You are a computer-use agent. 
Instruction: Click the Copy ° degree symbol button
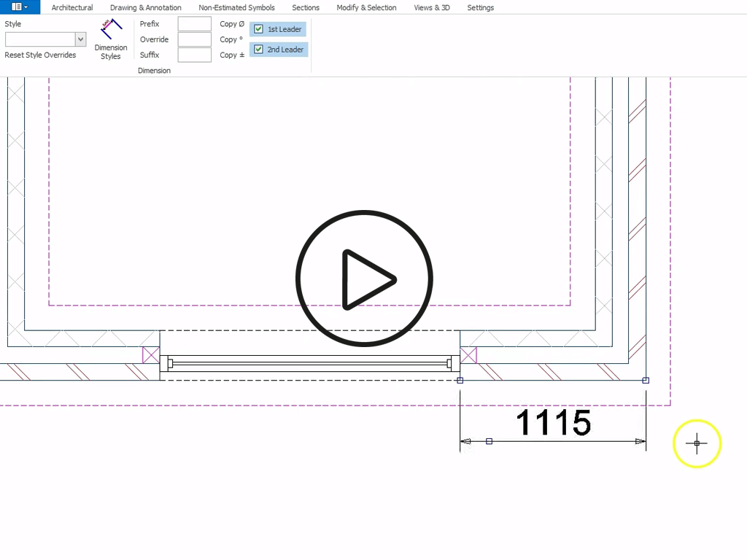[231, 39]
